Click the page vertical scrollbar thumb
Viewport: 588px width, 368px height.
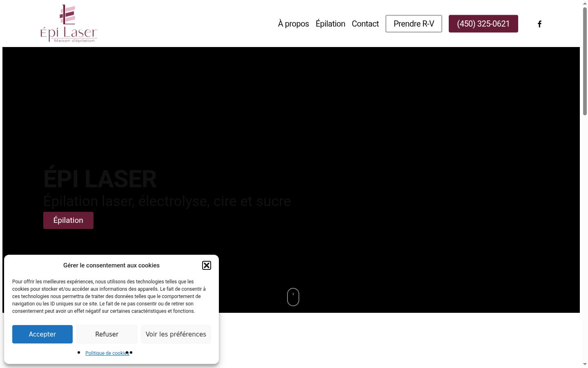[x=585, y=61]
